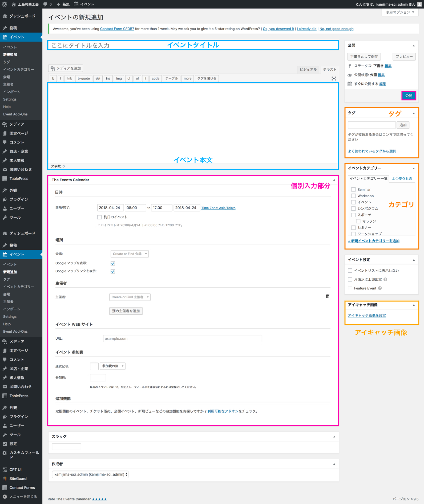Click アイキャッチ画像を設定 link

pyautogui.click(x=367, y=315)
